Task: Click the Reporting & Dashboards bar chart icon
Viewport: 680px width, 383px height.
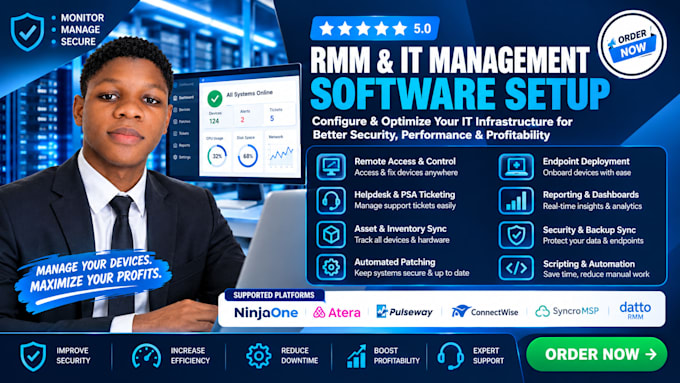Action: (x=516, y=200)
